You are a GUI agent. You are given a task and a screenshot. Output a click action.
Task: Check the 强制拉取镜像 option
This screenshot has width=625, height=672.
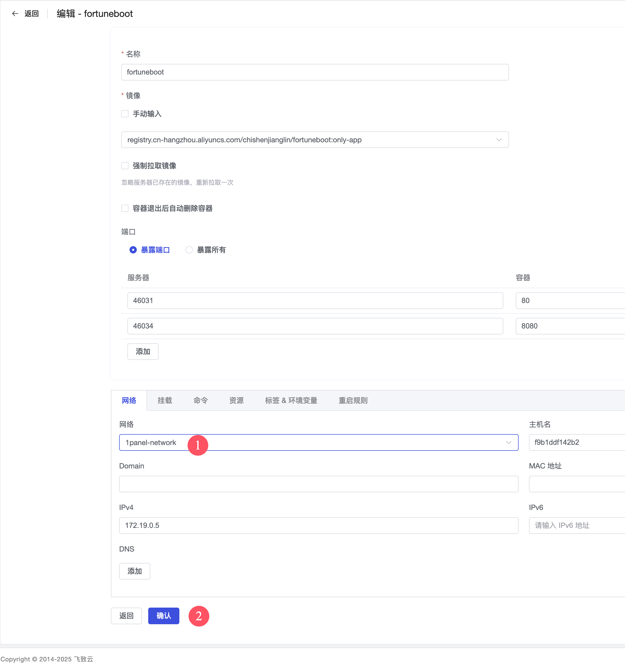tap(125, 166)
